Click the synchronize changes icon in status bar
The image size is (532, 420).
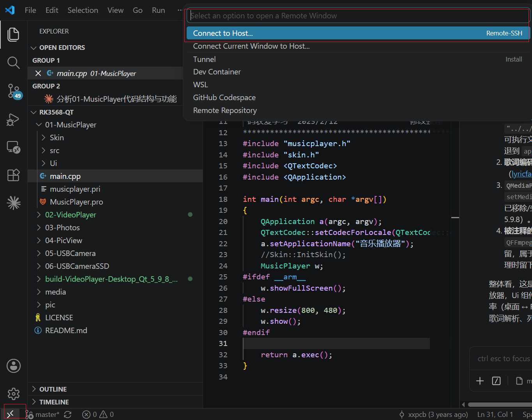tap(68, 415)
